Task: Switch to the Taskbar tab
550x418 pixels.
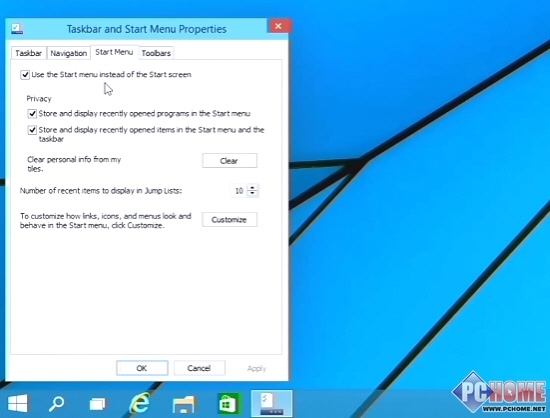Action: 28,53
